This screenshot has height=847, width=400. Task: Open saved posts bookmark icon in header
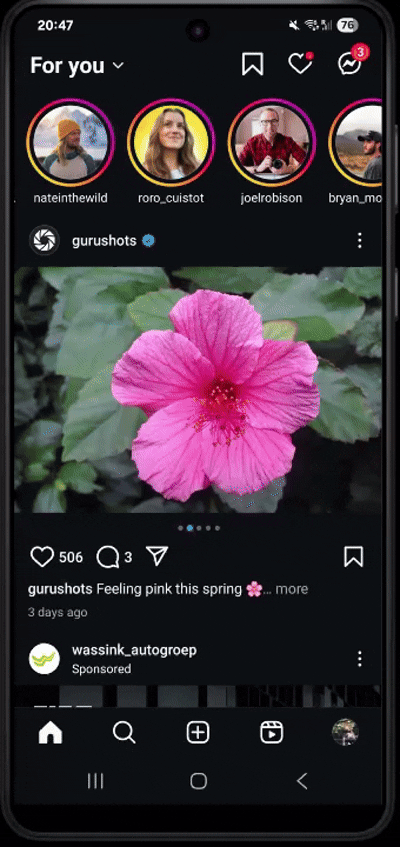pos(252,65)
